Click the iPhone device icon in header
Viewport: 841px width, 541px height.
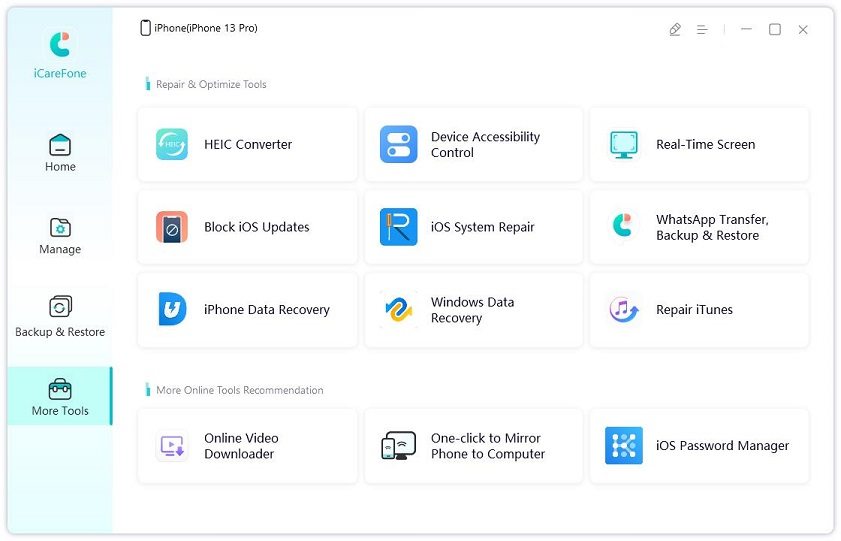(x=145, y=28)
